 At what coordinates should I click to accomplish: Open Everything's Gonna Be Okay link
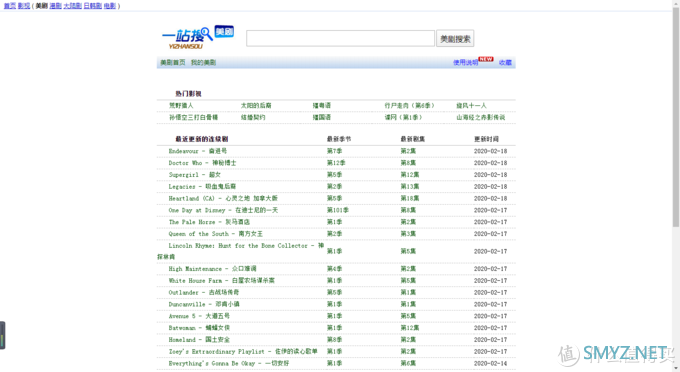coord(229,363)
